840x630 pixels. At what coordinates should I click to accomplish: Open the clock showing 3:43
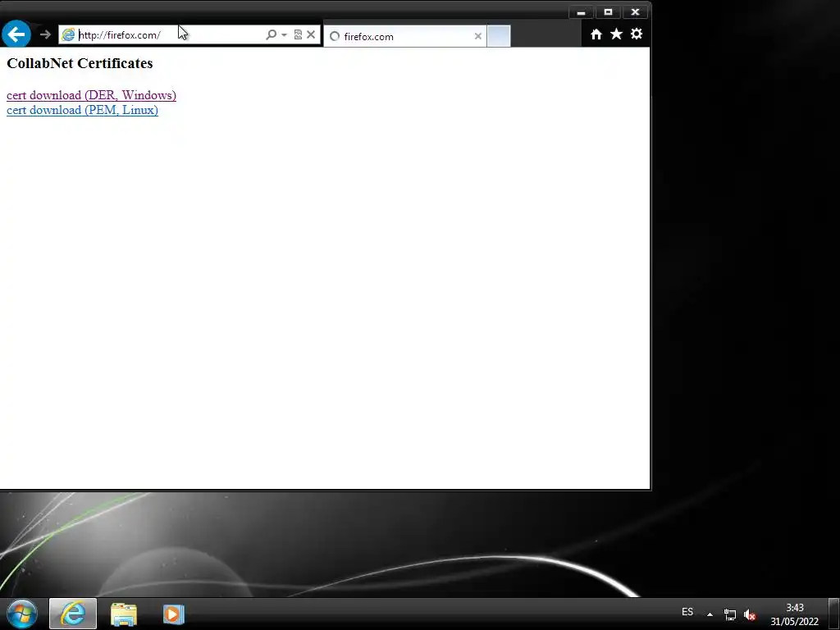[794, 614]
